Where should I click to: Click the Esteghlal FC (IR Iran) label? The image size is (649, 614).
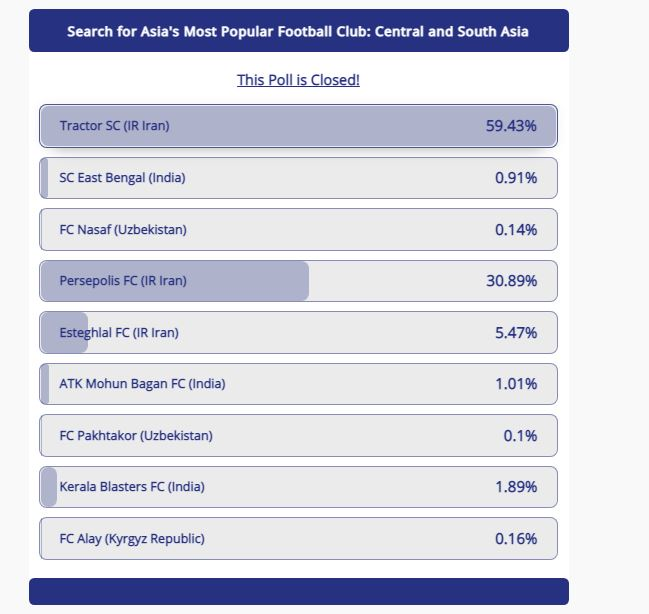(x=119, y=333)
